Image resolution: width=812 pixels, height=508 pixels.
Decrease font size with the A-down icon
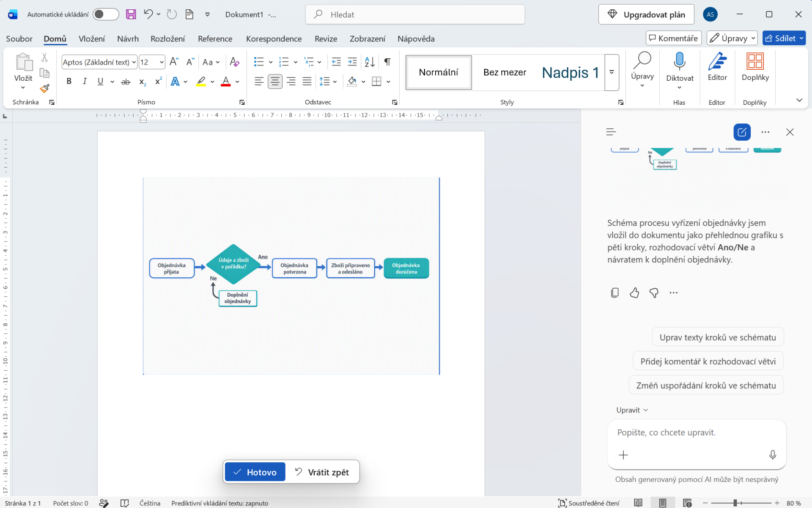[190, 62]
